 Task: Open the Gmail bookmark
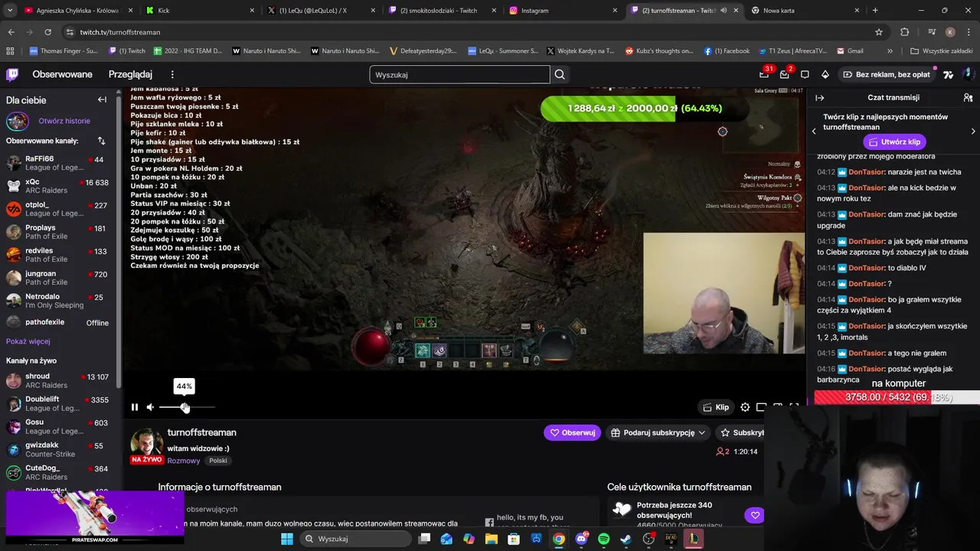click(x=848, y=51)
